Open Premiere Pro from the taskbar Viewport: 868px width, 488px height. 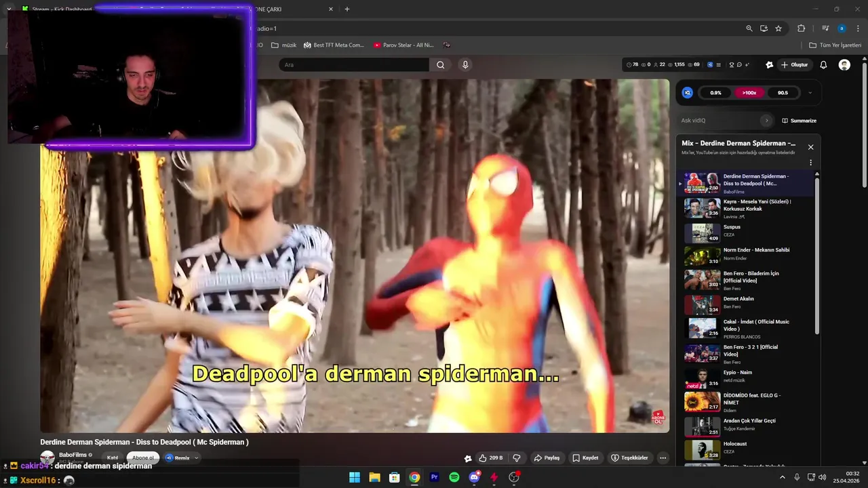tap(435, 477)
